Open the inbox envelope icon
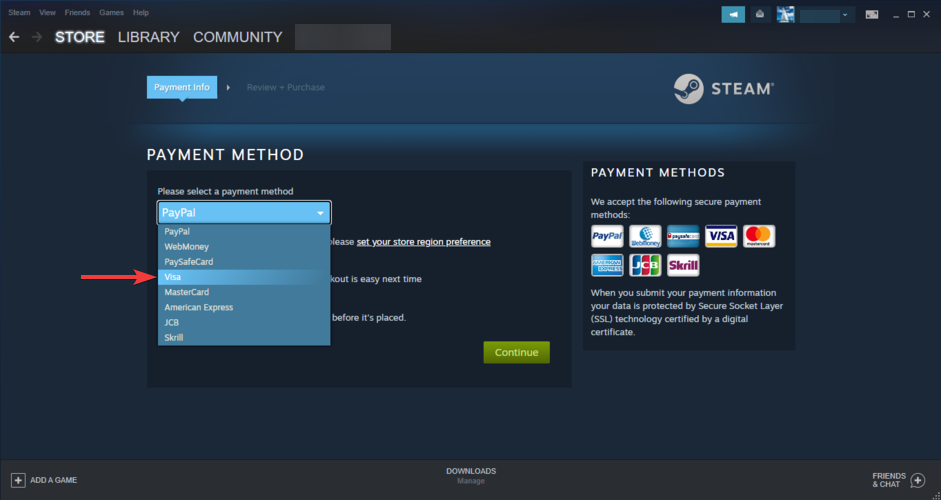 tap(760, 14)
